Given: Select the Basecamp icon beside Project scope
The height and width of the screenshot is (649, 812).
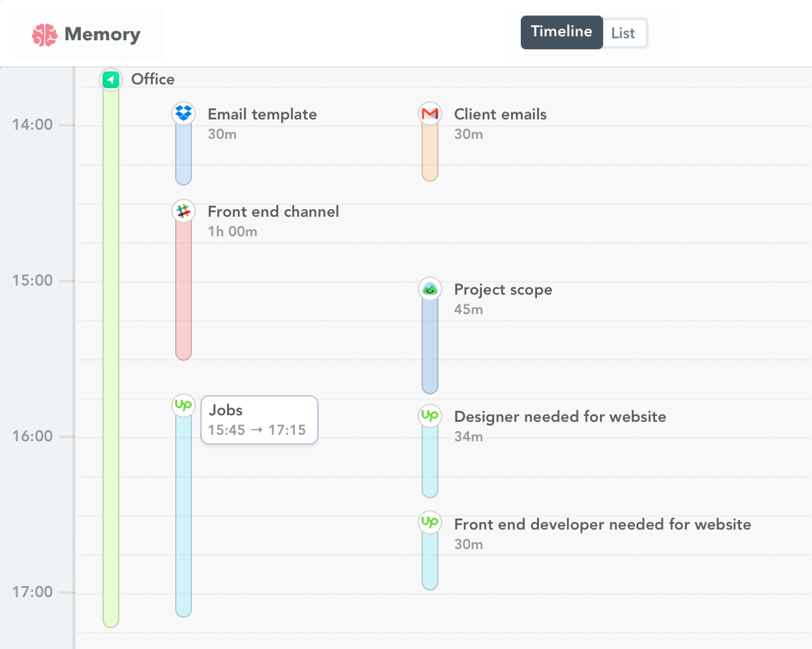Looking at the screenshot, I should (x=429, y=288).
